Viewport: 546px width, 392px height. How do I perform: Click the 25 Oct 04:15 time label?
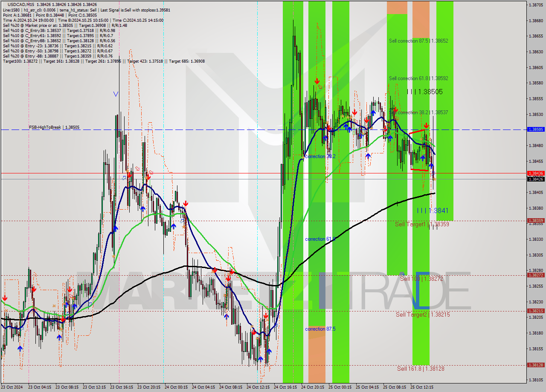(x=367, y=387)
